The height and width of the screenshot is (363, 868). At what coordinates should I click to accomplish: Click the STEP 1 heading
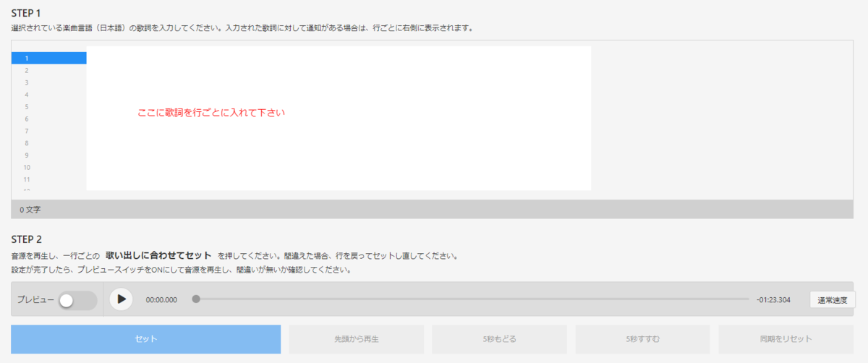point(27,14)
